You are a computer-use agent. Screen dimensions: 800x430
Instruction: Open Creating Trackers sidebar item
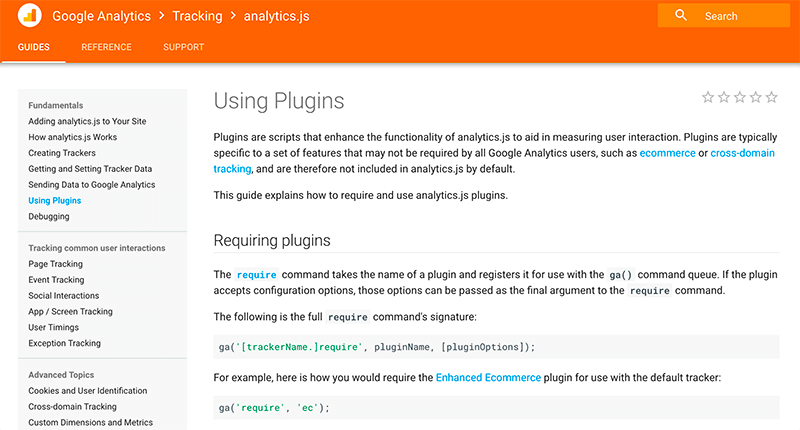pyautogui.click(x=62, y=153)
